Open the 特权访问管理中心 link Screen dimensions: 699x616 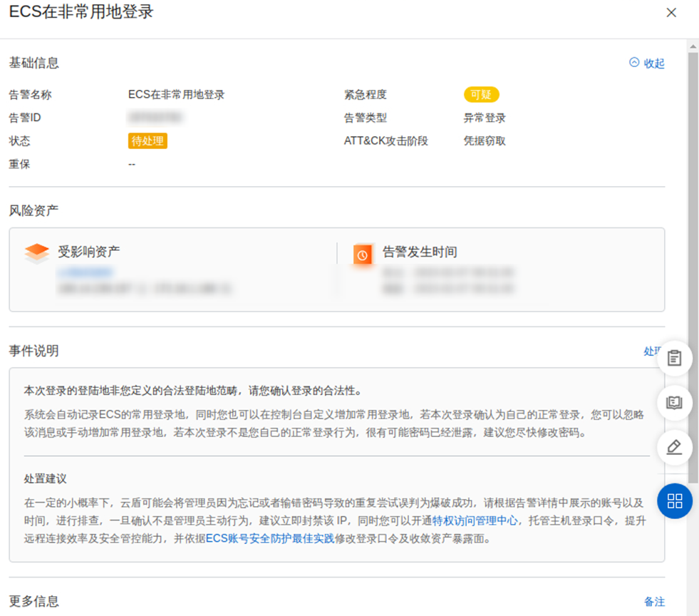[x=475, y=520]
